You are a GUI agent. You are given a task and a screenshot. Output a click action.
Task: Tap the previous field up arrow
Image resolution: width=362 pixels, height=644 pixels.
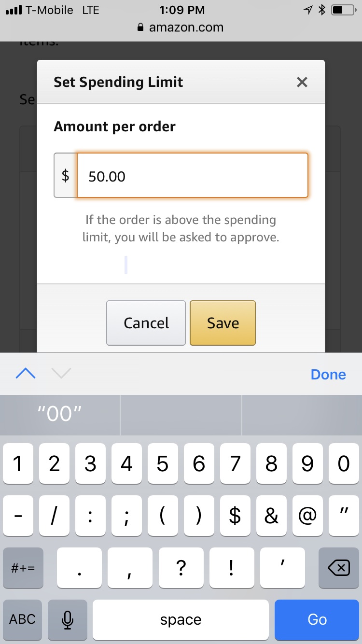tap(26, 374)
